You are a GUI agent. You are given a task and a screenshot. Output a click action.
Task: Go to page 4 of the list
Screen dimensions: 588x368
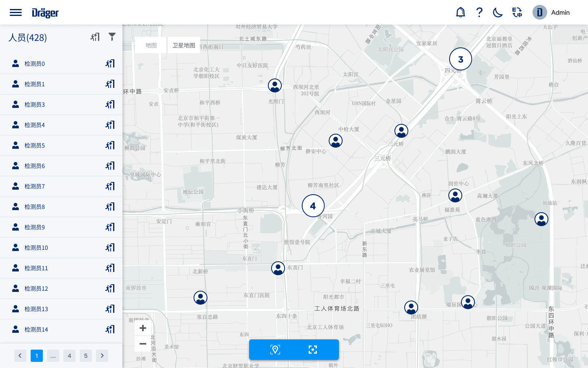[x=69, y=356]
